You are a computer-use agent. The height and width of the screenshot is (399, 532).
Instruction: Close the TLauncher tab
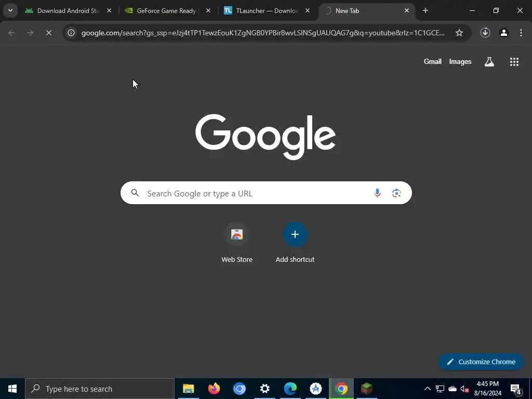click(308, 11)
